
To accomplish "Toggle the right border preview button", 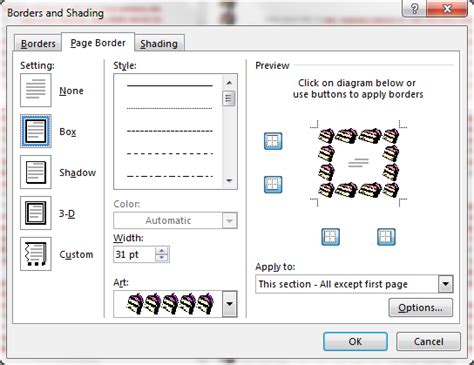I will pos(386,237).
